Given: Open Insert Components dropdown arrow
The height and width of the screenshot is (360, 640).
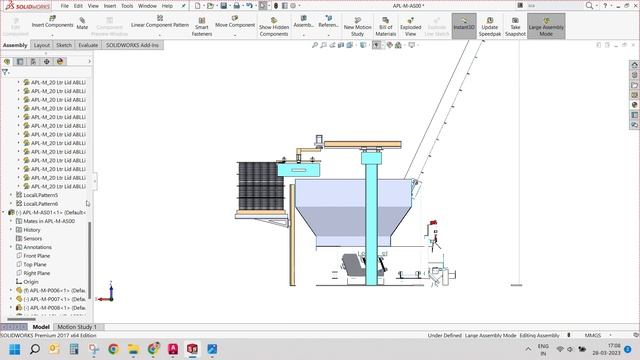Looking at the screenshot, I should click(52, 35).
